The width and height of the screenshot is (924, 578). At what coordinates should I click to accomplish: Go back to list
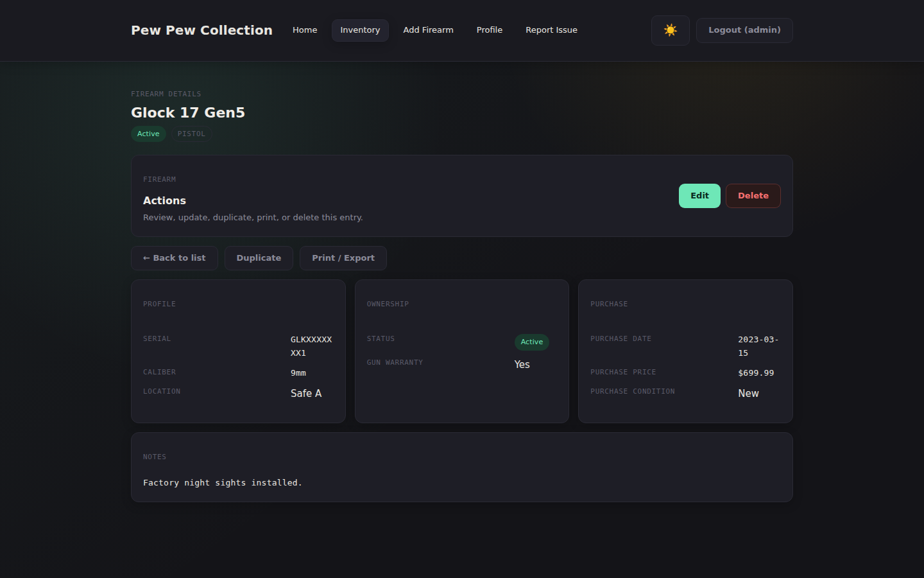coord(175,258)
